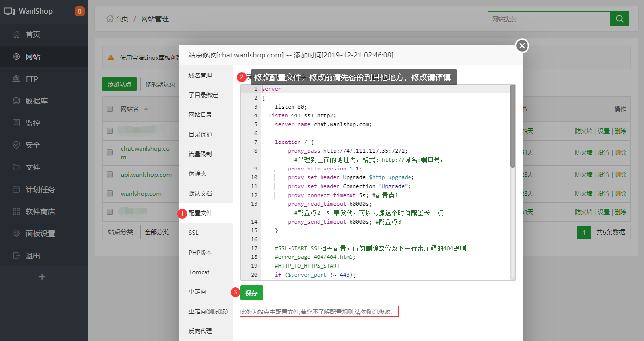Select the 数据库 database sidebar icon
This screenshot has height=341, width=644.
point(16,101)
